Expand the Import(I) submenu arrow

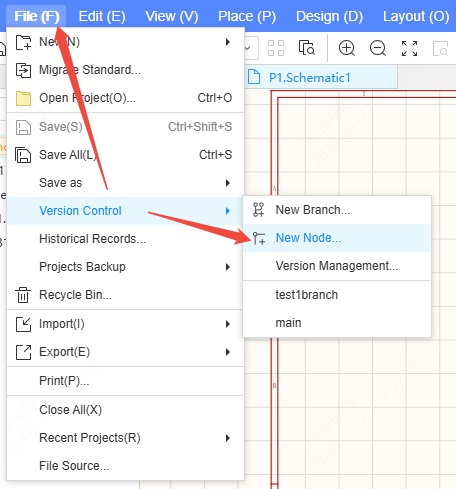coord(228,324)
